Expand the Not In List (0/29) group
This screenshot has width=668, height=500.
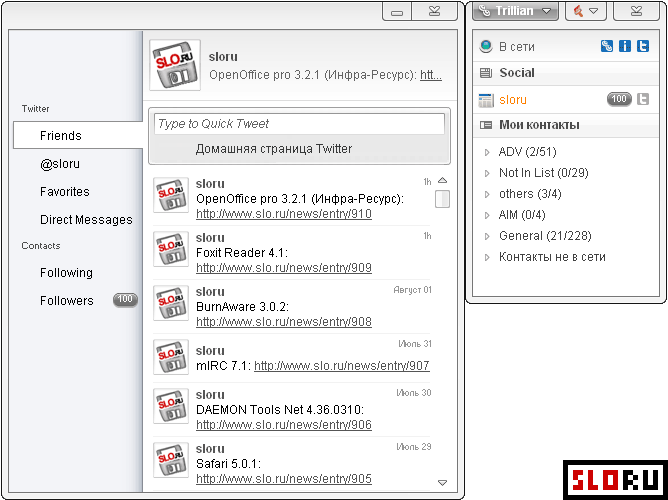(487, 173)
